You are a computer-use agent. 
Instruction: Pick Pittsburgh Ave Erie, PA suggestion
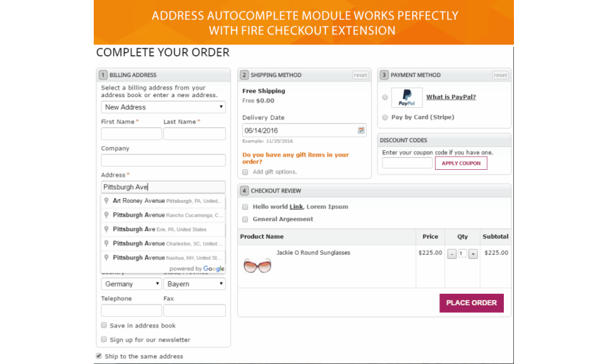[163, 229]
